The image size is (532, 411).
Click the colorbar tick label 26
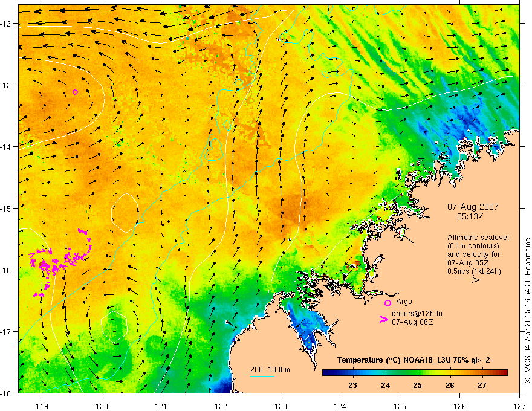coord(450,385)
